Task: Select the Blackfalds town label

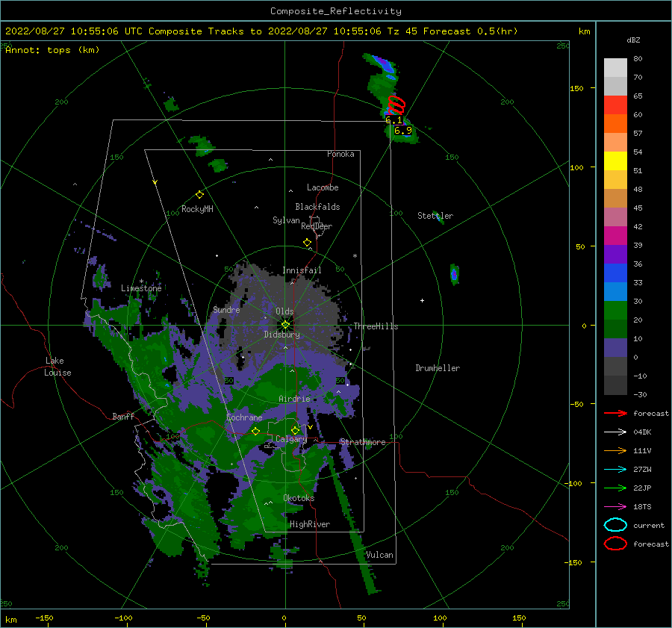Action: [x=317, y=207]
